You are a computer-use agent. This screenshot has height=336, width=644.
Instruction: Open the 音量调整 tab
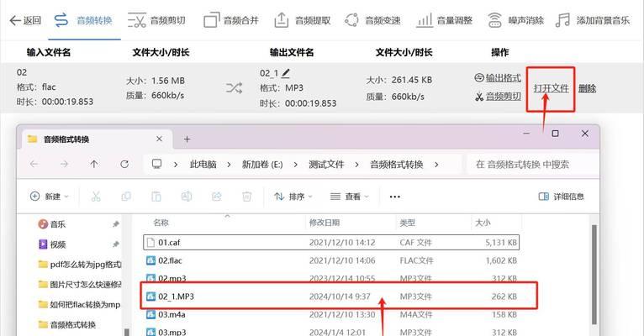[445, 20]
